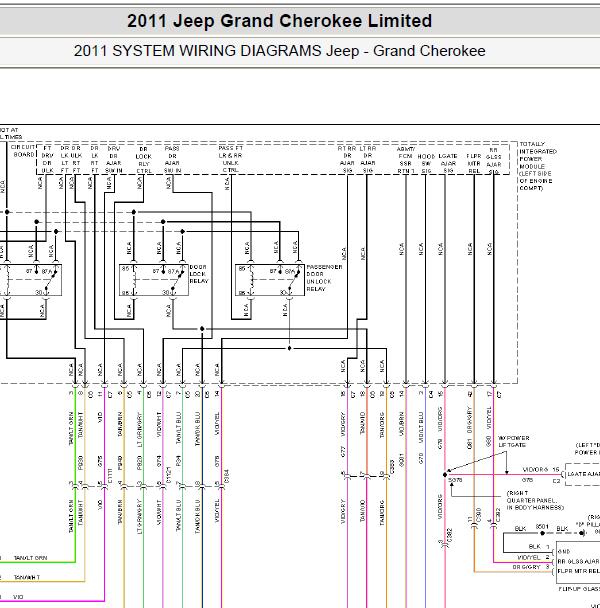Image resolution: width=600 pixels, height=608 pixels.
Task: Click the "VIO/YEL 2" wire label near connector
Action: (533, 557)
